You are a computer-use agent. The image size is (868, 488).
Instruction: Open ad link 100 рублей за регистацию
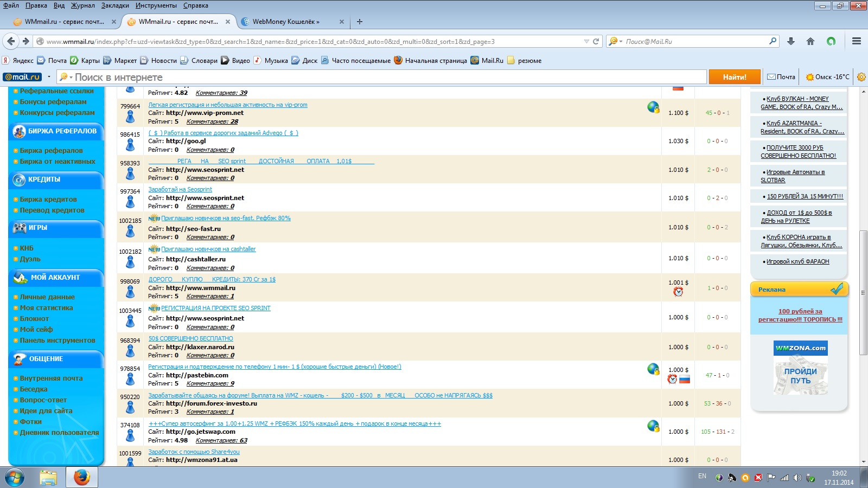point(800,315)
